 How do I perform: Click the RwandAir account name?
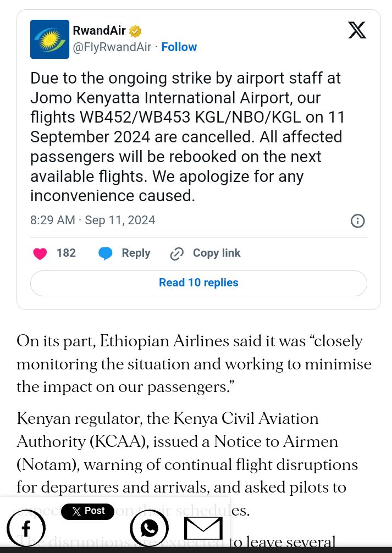tap(100, 31)
